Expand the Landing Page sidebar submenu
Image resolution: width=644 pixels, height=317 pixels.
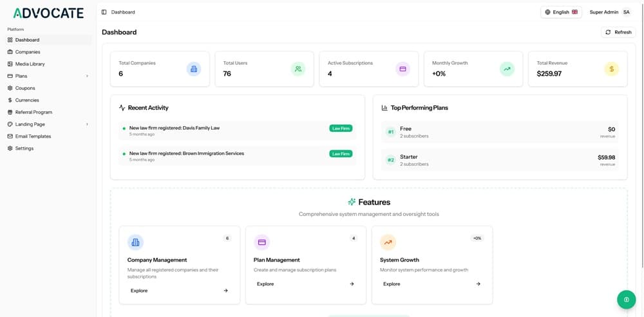[x=87, y=125]
